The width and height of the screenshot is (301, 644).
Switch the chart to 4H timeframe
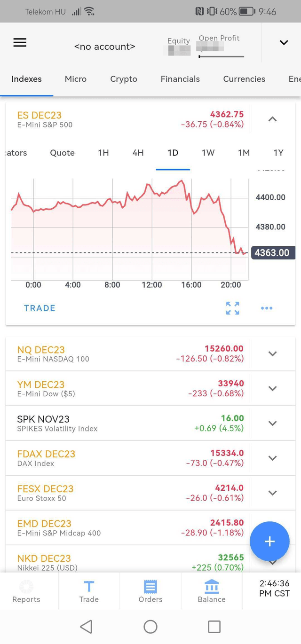coord(138,153)
